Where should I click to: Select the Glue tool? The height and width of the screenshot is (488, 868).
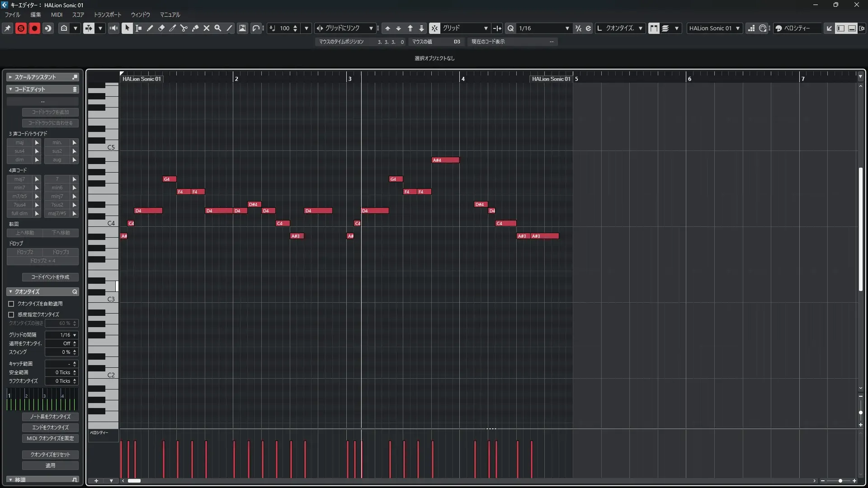195,28
